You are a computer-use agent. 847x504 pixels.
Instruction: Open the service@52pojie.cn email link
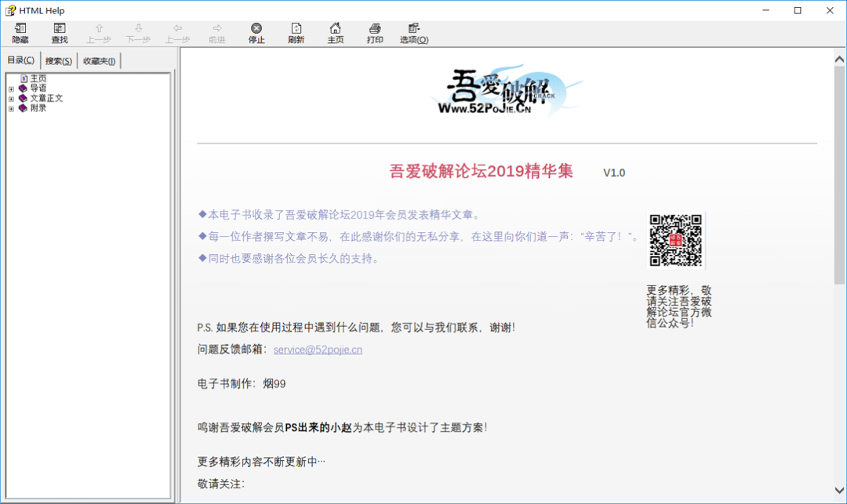click(317, 349)
